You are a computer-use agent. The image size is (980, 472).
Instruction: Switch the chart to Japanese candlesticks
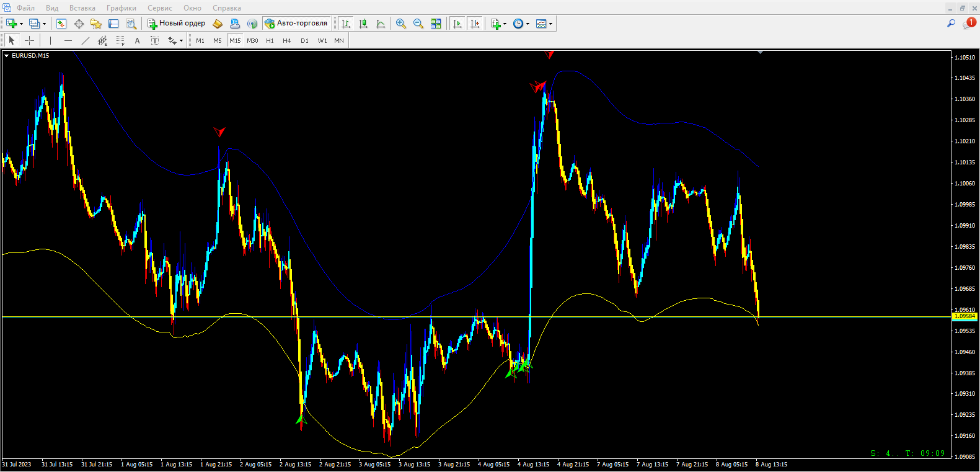(x=363, y=24)
